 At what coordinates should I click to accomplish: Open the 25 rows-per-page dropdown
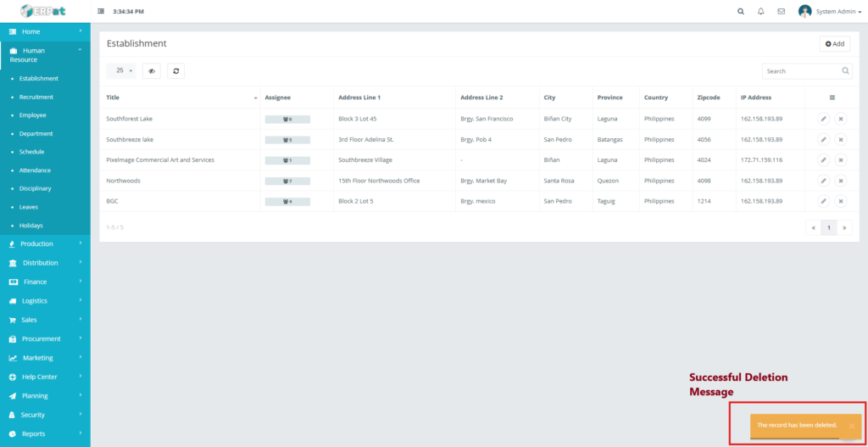click(x=120, y=71)
